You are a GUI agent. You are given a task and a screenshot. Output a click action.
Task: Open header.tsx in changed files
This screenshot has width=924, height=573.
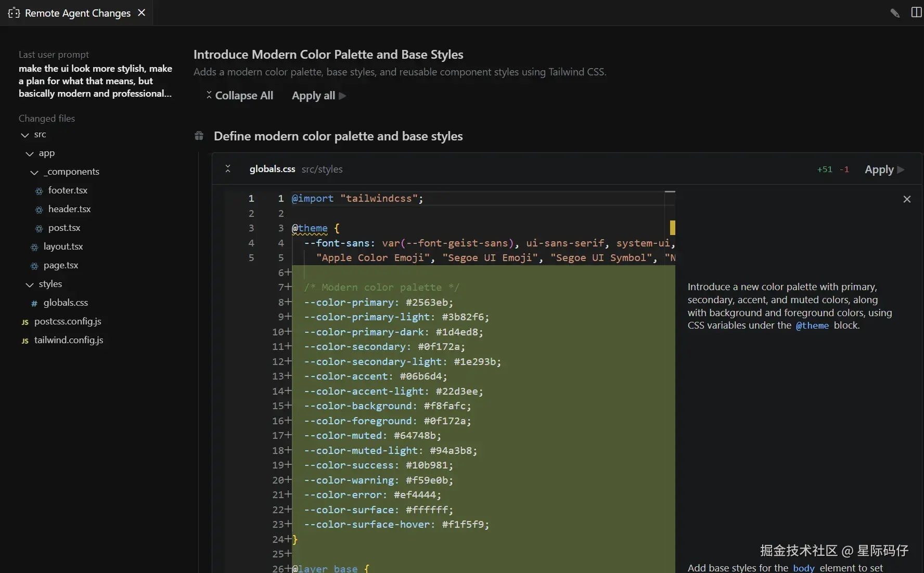[69, 209]
